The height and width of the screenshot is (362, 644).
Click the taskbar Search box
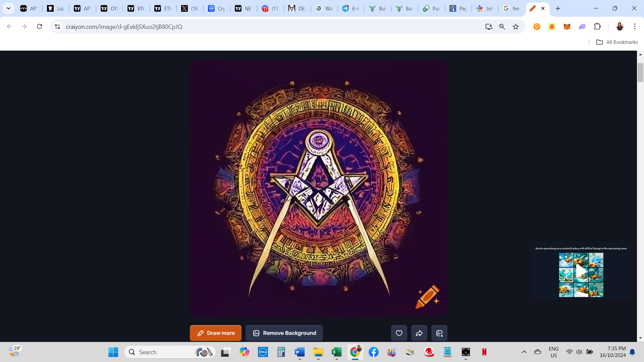coord(170,352)
